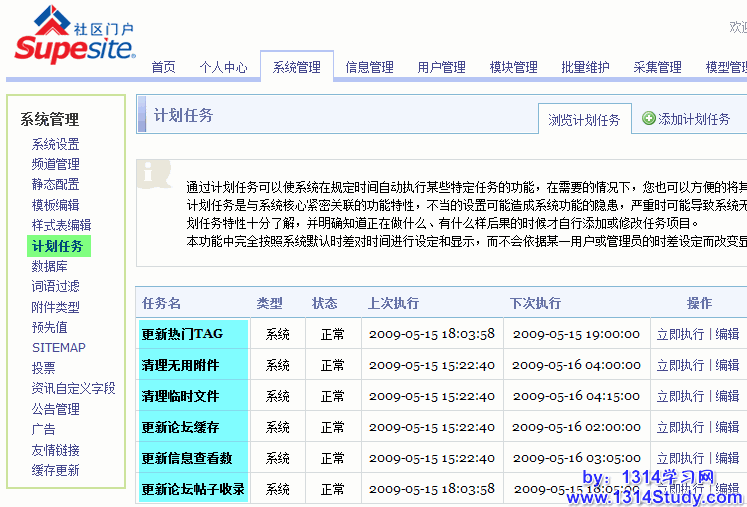
Task: Open the 更新信息查看数 task name
Action: [x=187, y=458]
